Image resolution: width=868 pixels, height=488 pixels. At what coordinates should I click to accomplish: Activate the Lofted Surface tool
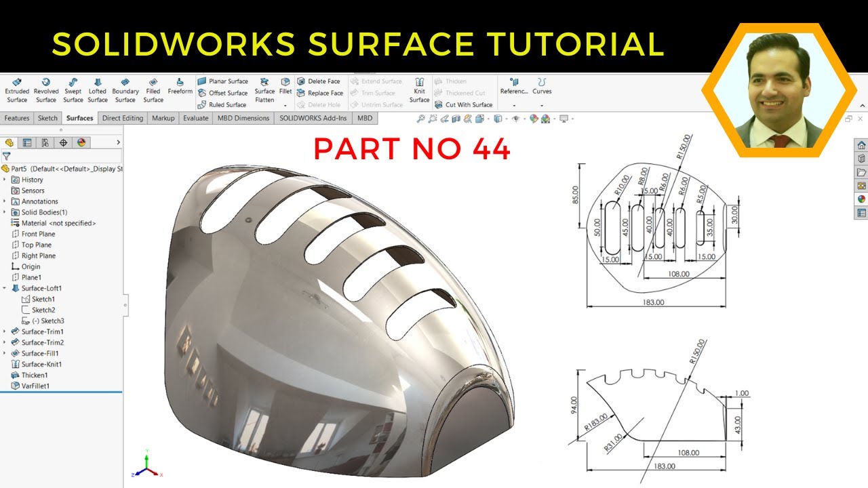click(98, 91)
